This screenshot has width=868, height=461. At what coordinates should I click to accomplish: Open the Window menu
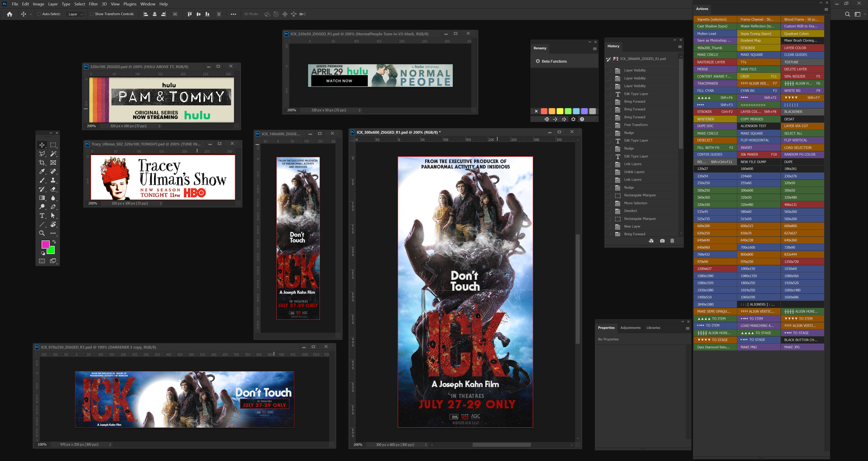tap(148, 4)
